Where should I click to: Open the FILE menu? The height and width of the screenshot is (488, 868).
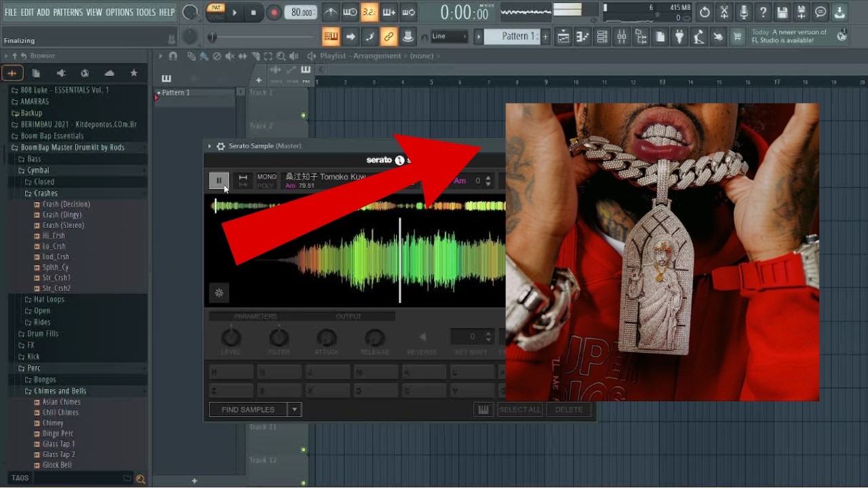click(x=11, y=12)
